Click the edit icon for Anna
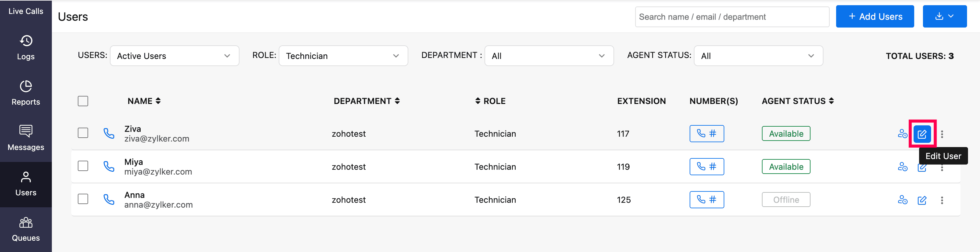Screen dimensions: 980x252 click(922, 200)
